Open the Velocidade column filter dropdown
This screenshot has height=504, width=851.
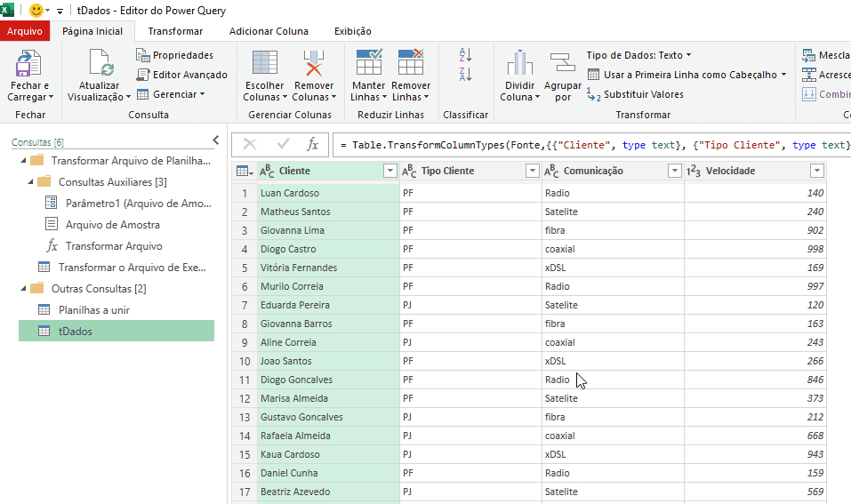pyautogui.click(x=816, y=171)
